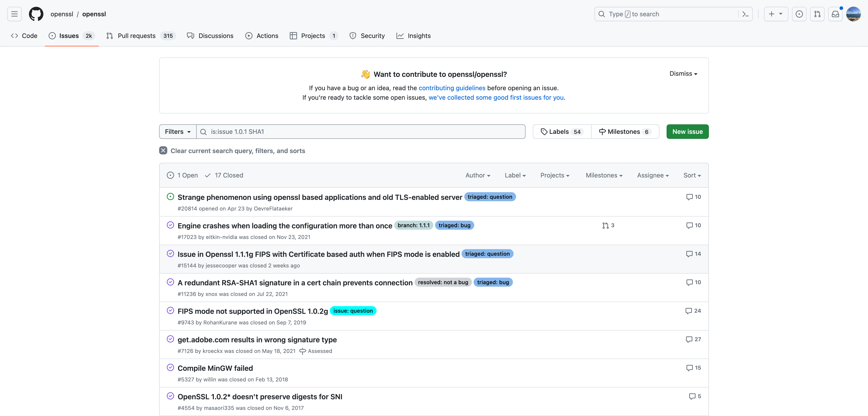This screenshot has height=416, width=868.
Task: Click the GitHub octocat logo
Action: [x=36, y=14]
